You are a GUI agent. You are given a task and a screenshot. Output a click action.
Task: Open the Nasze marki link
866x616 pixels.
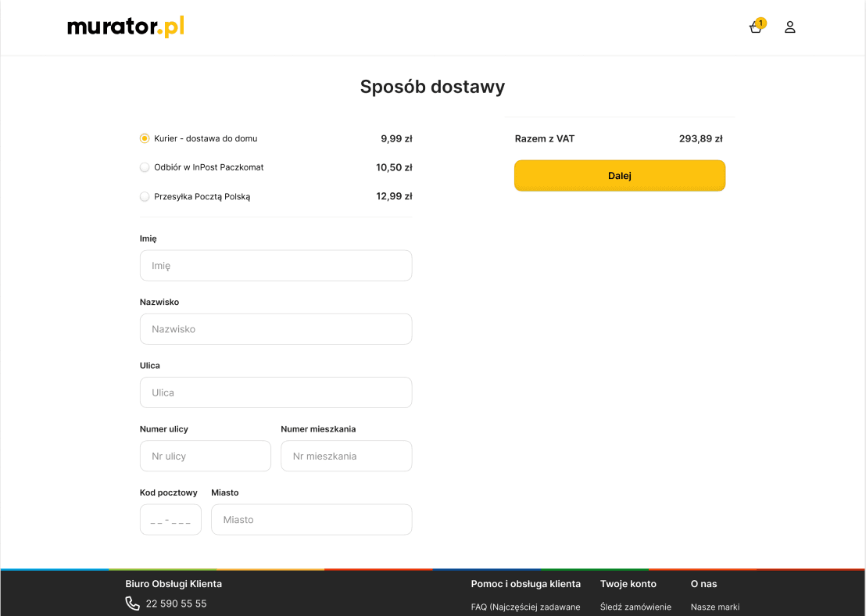point(715,607)
